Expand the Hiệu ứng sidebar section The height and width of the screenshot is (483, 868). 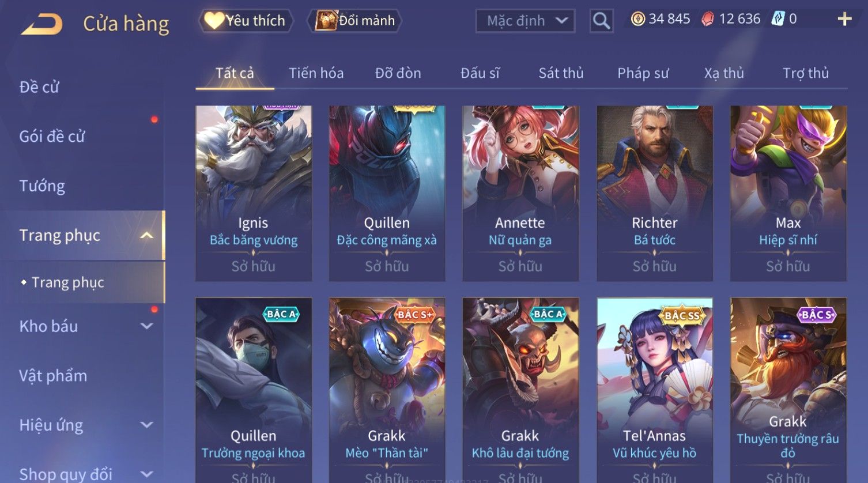point(147,425)
